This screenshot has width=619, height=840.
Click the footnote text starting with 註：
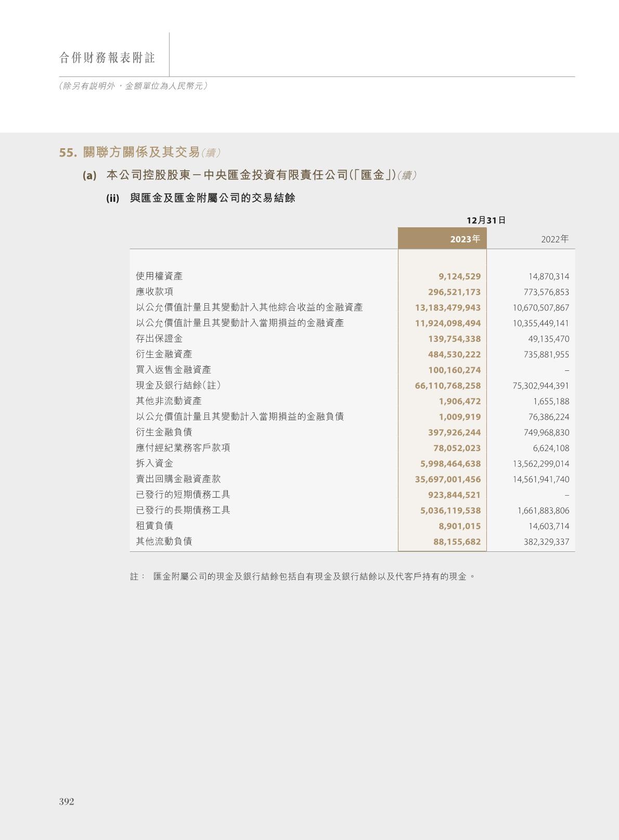pos(303,576)
